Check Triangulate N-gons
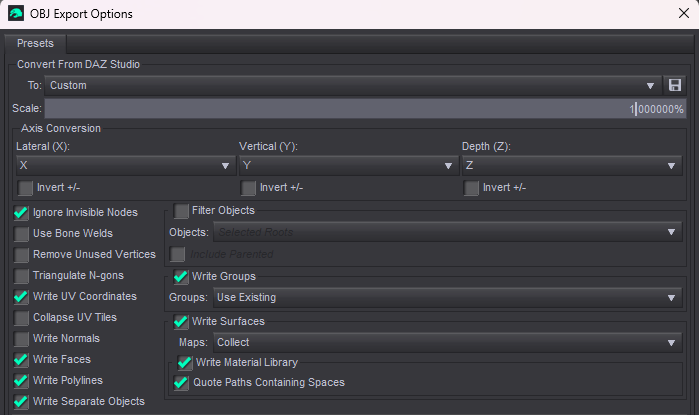 point(22,276)
